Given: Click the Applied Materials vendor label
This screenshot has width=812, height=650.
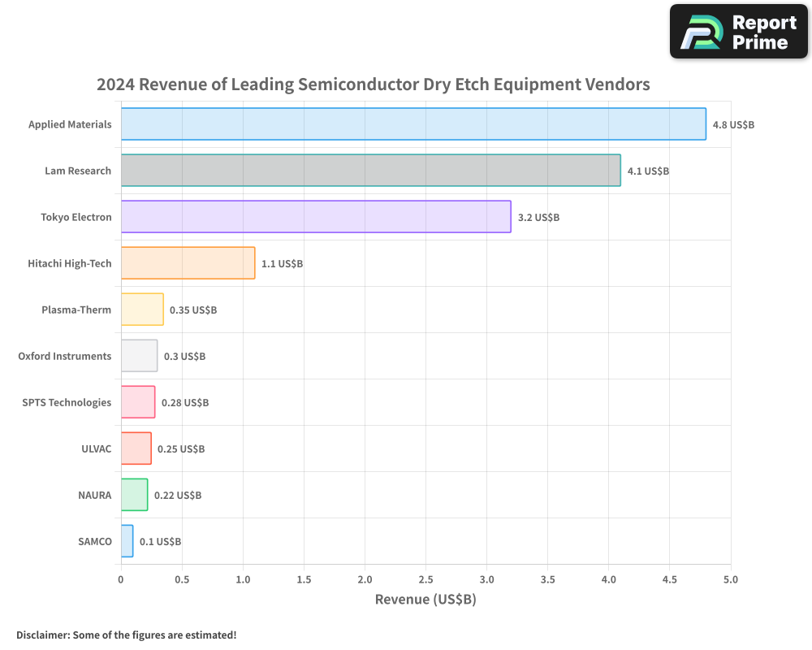Looking at the screenshot, I should pos(70,124).
